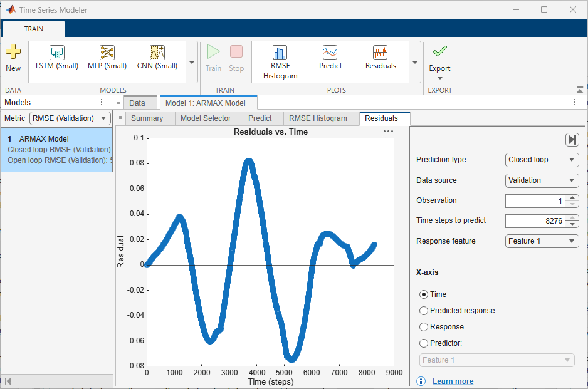This screenshot has height=389, width=588.
Task: Select the Predictor x-axis radio button
Action: point(423,343)
